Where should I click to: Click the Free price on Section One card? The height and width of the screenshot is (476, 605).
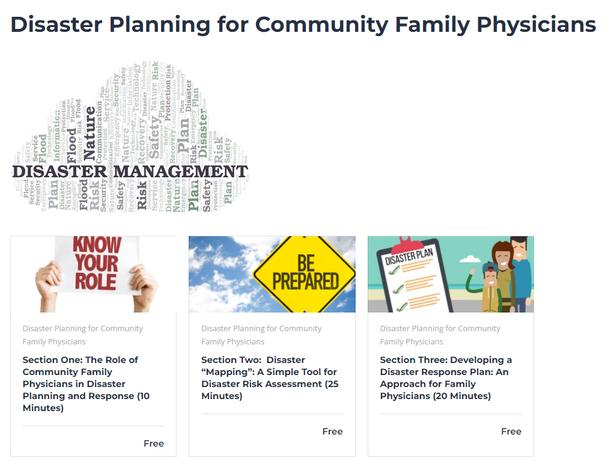click(x=154, y=444)
